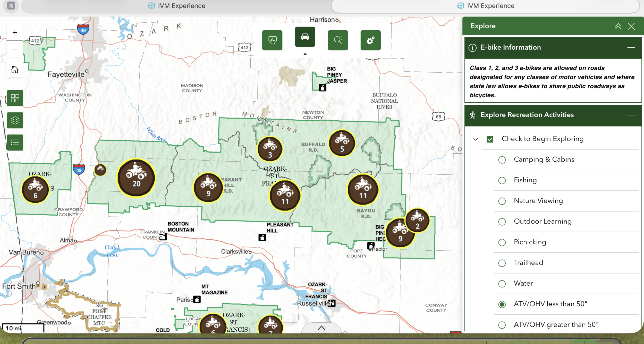Uncheck the Check to Begin Exploring checkbox

pyautogui.click(x=490, y=139)
